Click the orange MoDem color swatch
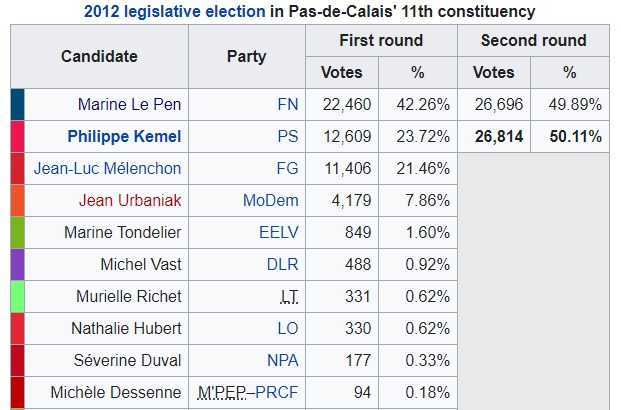 (17, 200)
